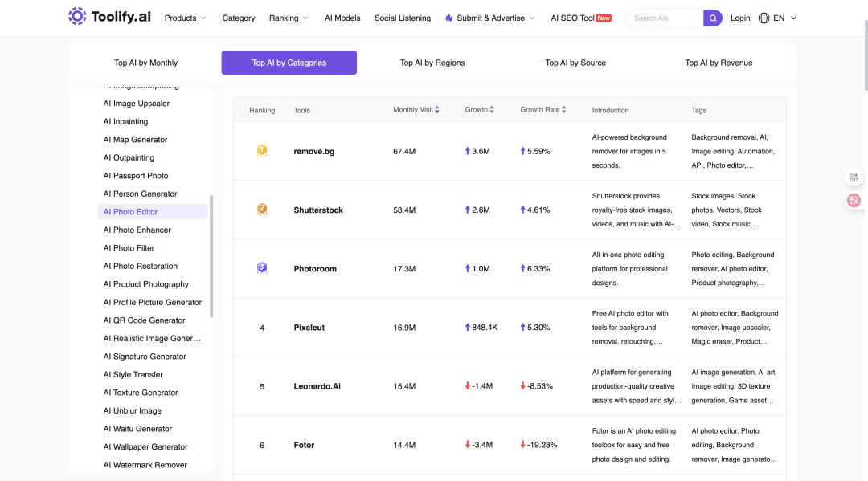Select AI Wallpaper Generator category
868x481 pixels.
[x=145, y=446]
